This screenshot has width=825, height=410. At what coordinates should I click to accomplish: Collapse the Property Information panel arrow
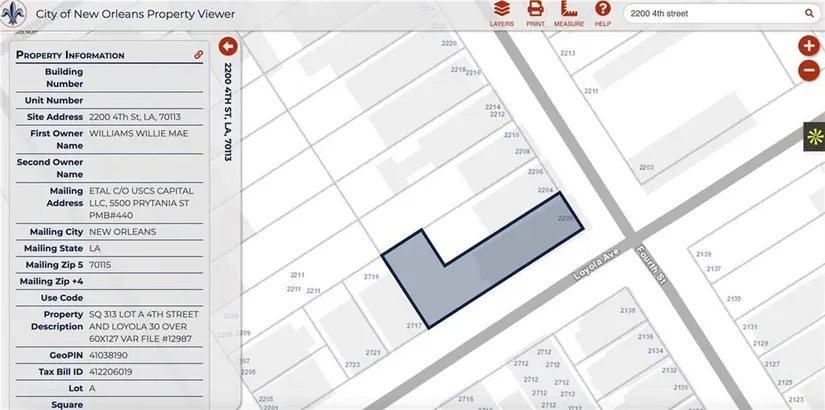[x=227, y=46]
